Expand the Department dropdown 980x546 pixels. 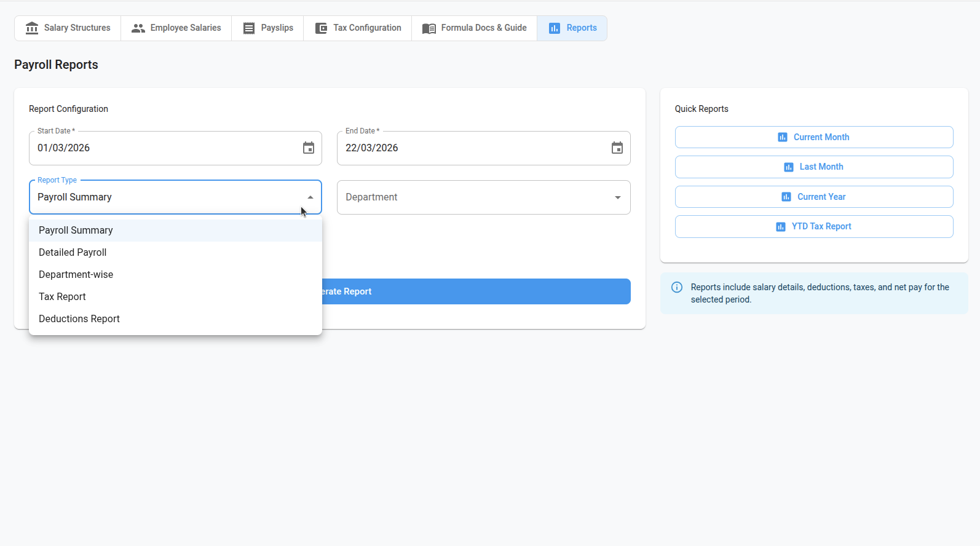pos(617,197)
